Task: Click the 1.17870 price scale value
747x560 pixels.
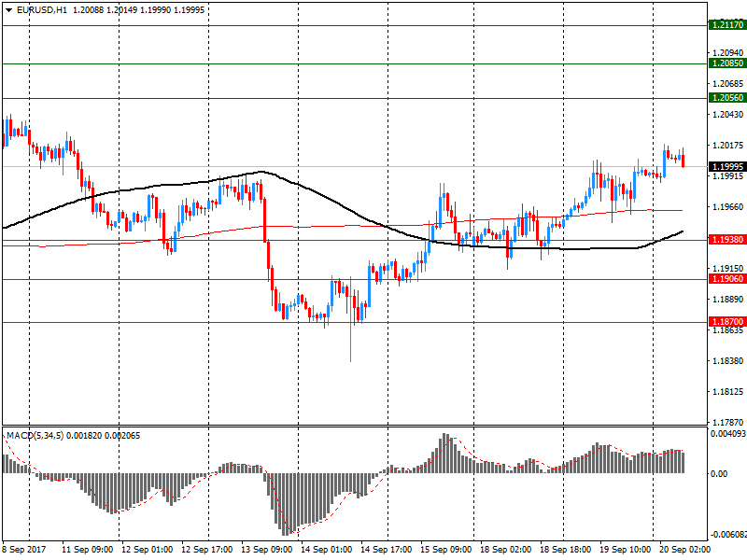Action: pyautogui.click(x=728, y=423)
